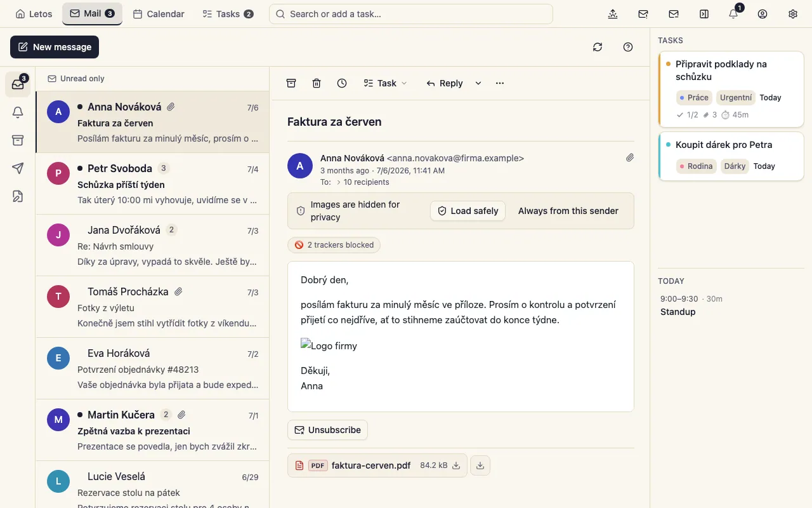Image resolution: width=812 pixels, height=508 pixels.
Task: Click the Unsubscribe button
Action: [327, 430]
